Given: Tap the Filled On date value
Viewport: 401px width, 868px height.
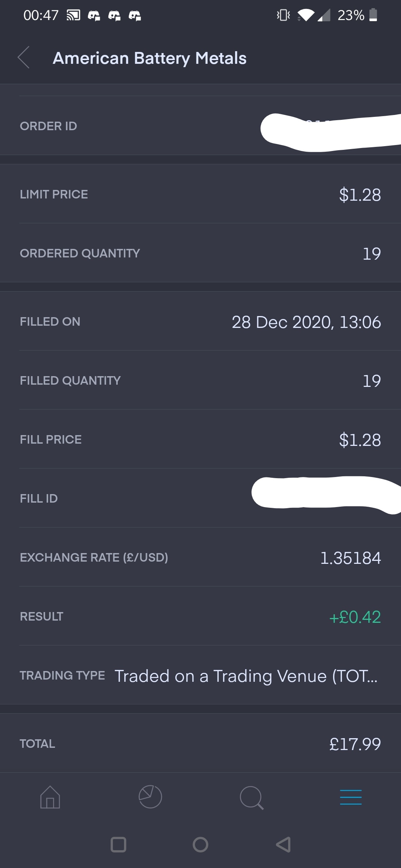Looking at the screenshot, I should [x=306, y=322].
